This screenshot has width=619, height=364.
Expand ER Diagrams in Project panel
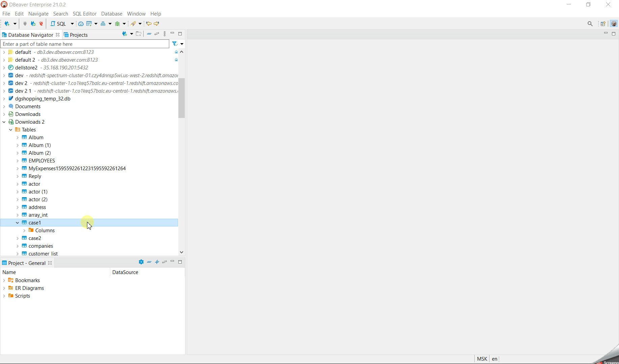click(4, 288)
